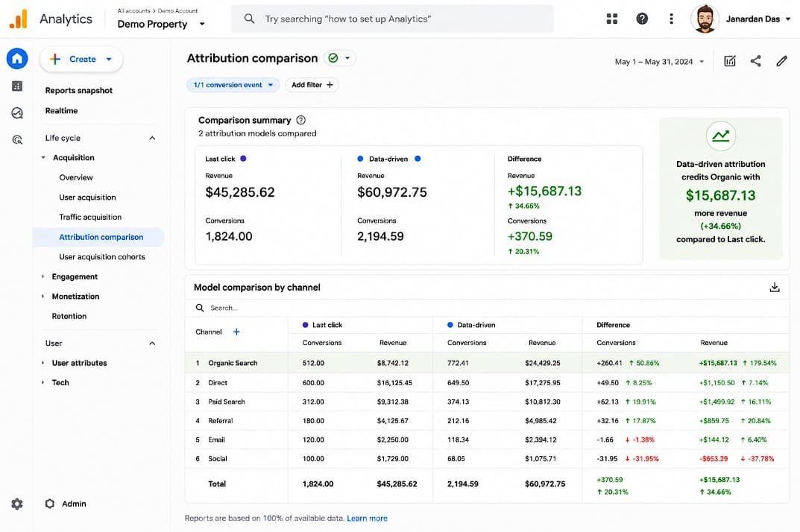This screenshot has width=800, height=532.
Task: Click the Customize report chart icon
Action: pos(730,61)
